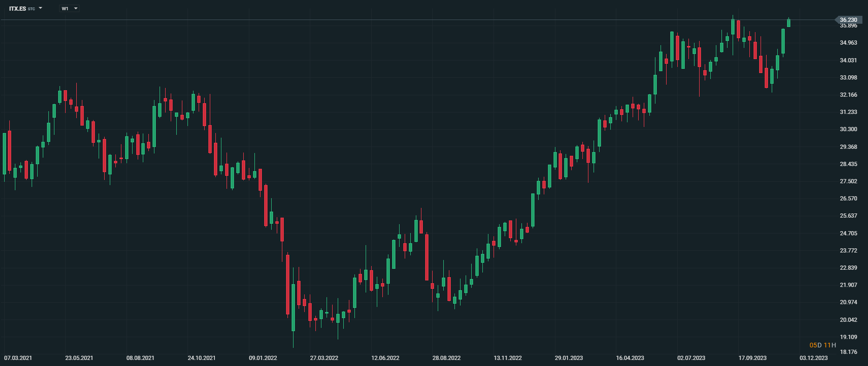
Task: Click the 18.176 bottom price label
Action: pyautogui.click(x=848, y=352)
